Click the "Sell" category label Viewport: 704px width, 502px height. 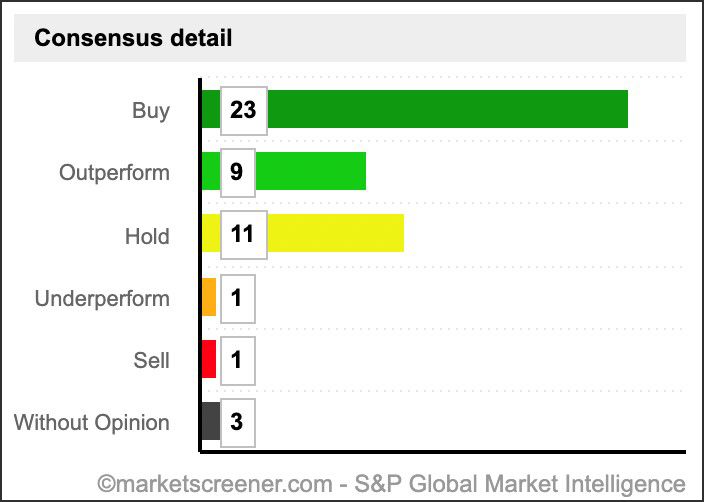pyautogui.click(x=151, y=360)
